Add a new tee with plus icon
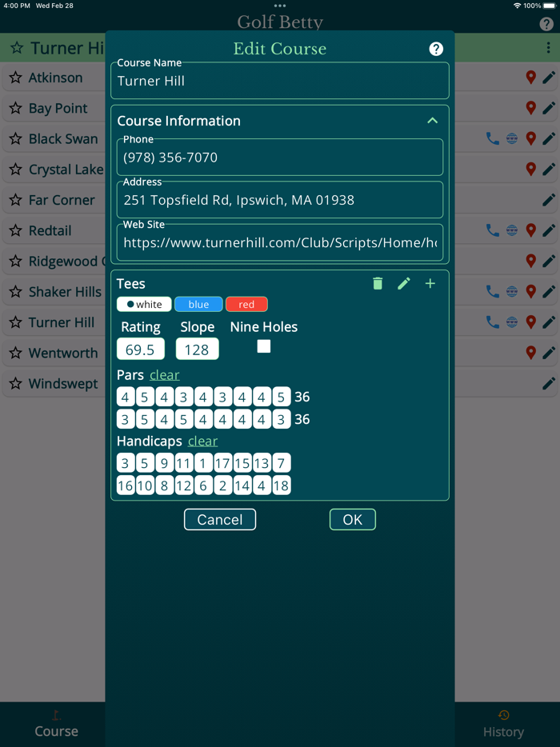 [430, 283]
